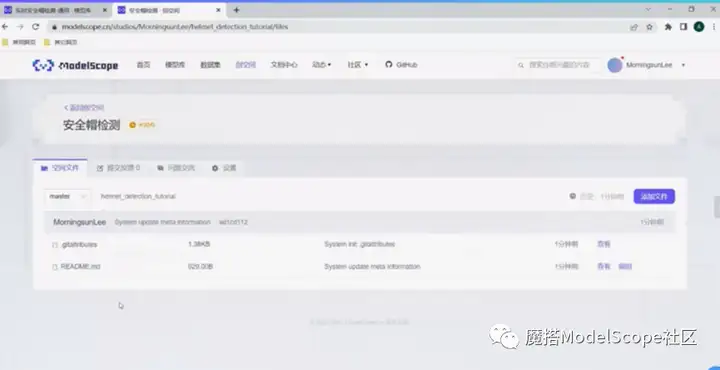Open the tab with the chat bubble icon
Viewport: 720px width, 370px height.
176,168
